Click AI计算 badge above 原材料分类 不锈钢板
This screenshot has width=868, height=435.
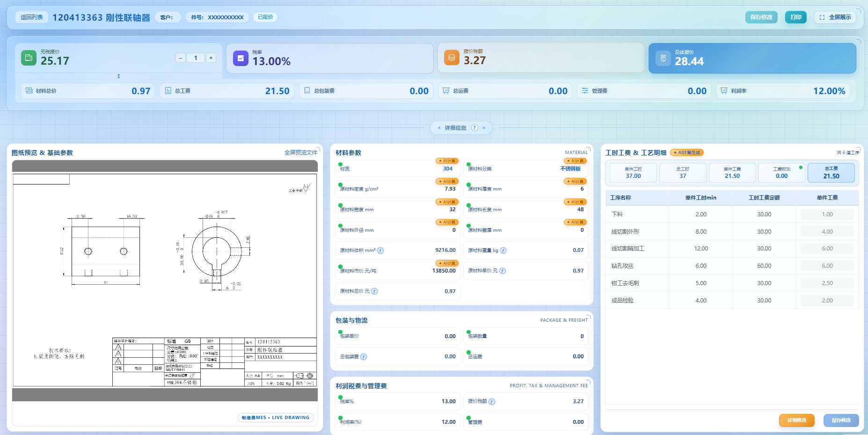point(575,161)
